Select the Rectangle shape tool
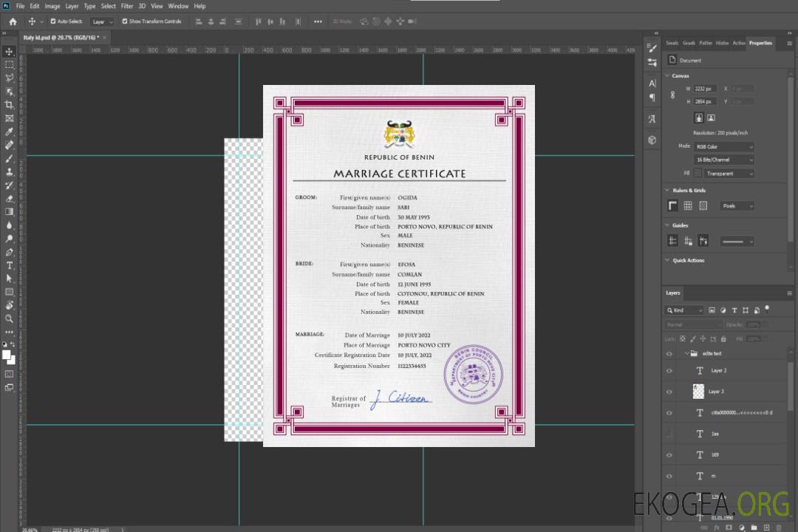Viewport: 798px width, 532px height. coord(9,292)
